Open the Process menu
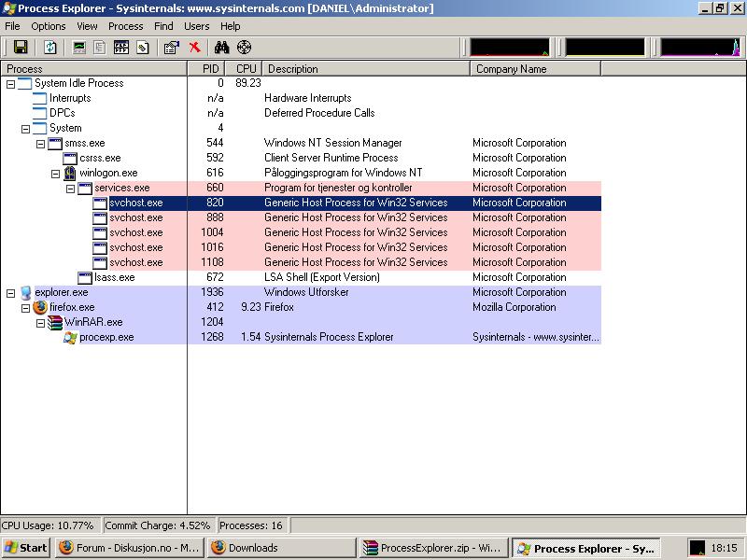The height and width of the screenshot is (560, 747). [126, 26]
